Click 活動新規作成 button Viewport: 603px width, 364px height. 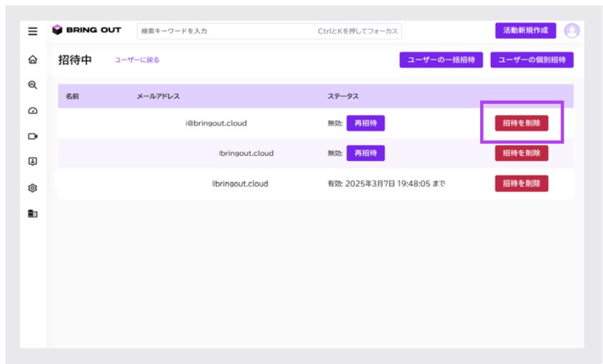(525, 31)
